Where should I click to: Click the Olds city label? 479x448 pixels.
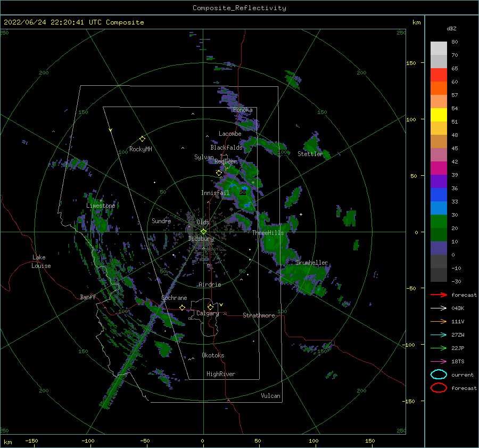[x=203, y=222]
